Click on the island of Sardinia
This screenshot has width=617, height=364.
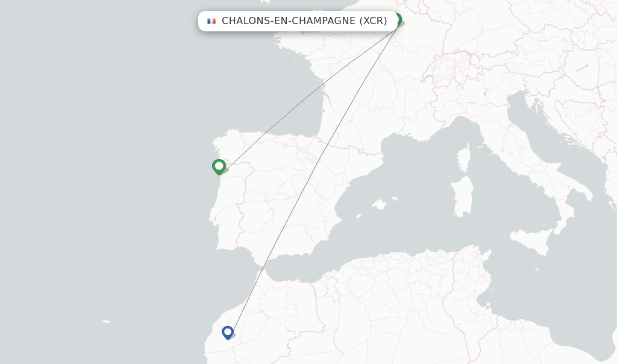[x=463, y=196]
